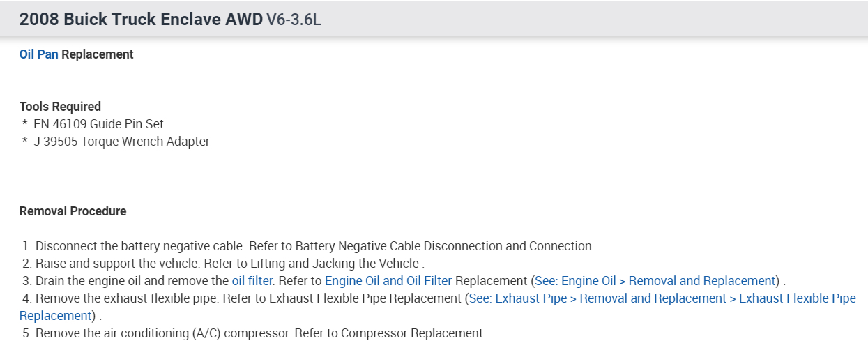Open 'See: Engine Oil > Removal and Replacement' link
Viewport: 868px width, 357px height.
(x=655, y=281)
